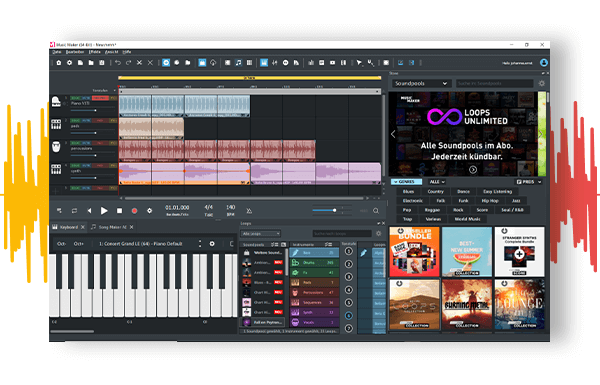Toggle the GENRES filter button
This screenshot has height=385, width=600.
pos(406,182)
